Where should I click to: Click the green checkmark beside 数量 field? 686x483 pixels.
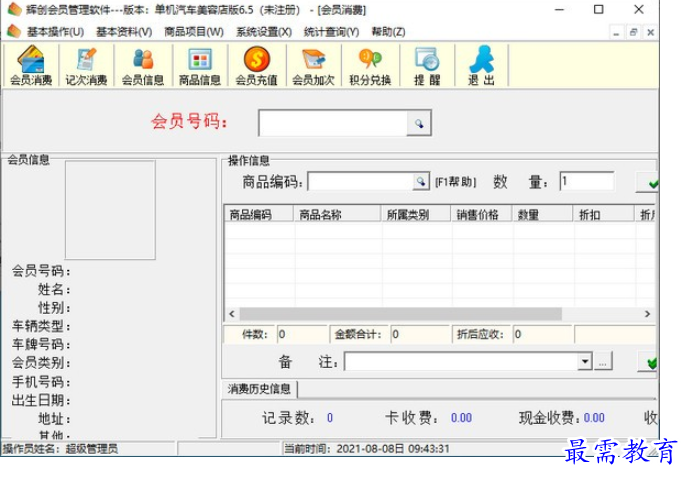pyautogui.click(x=648, y=182)
